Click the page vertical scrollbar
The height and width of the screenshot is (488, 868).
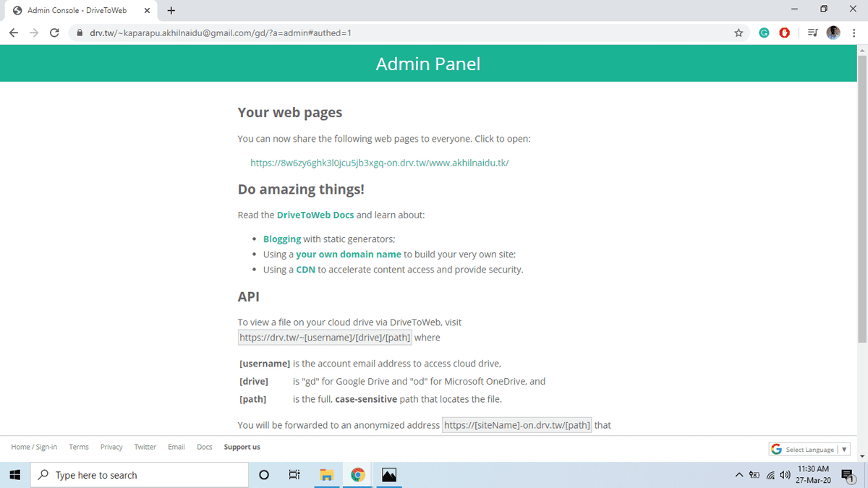pyautogui.click(x=861, y=198)
